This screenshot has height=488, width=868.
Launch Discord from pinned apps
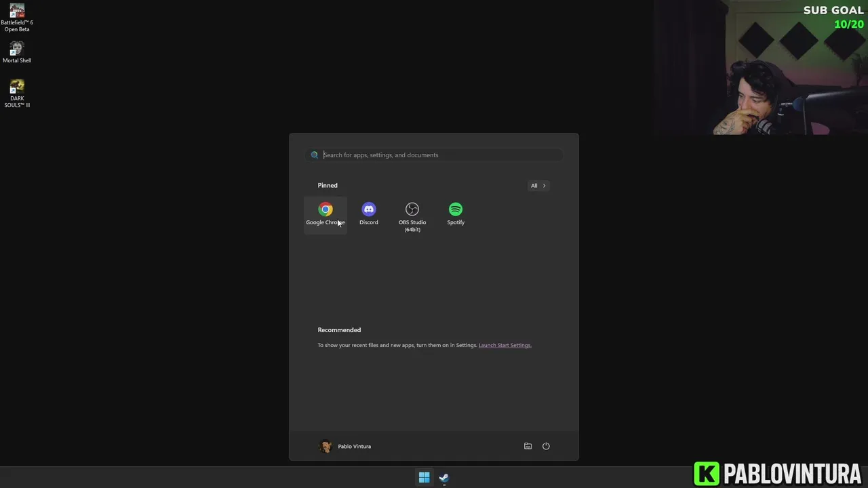369,214
